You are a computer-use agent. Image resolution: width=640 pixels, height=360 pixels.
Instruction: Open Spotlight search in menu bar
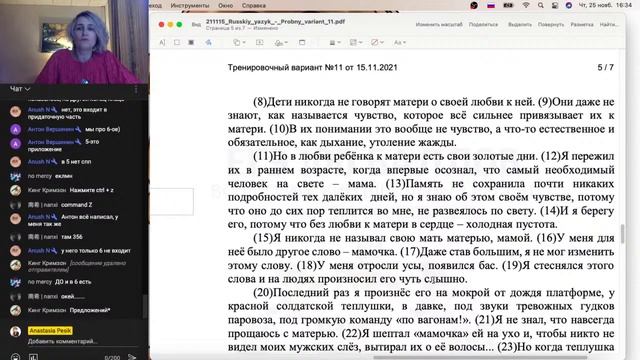[x=540, y=5]
